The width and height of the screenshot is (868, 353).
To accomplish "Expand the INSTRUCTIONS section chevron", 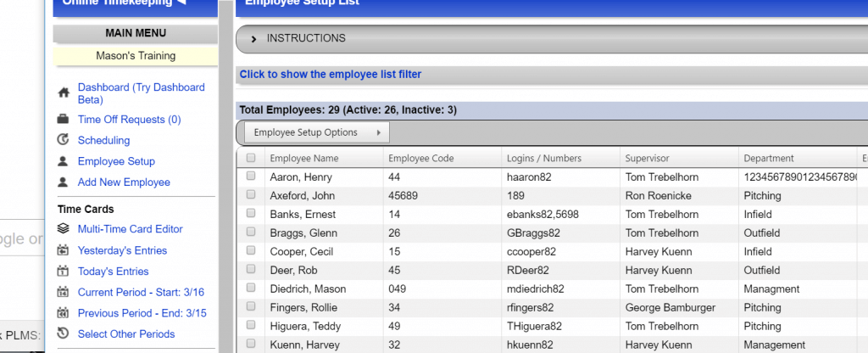I will point(253,39).
